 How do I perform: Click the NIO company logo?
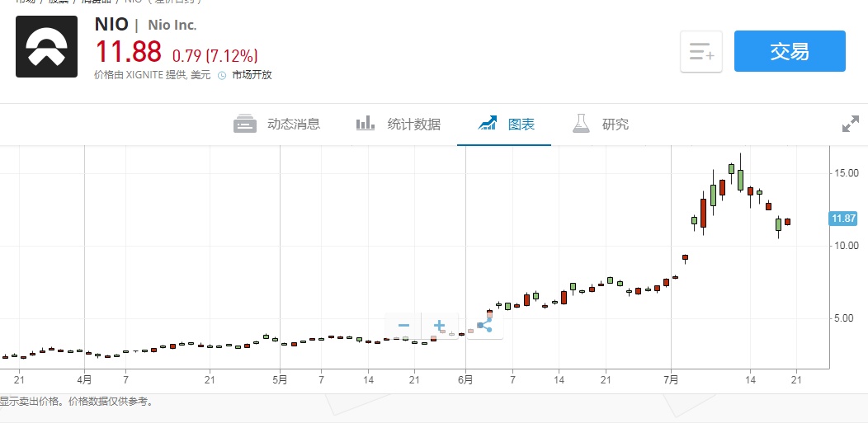pos(47,46)
